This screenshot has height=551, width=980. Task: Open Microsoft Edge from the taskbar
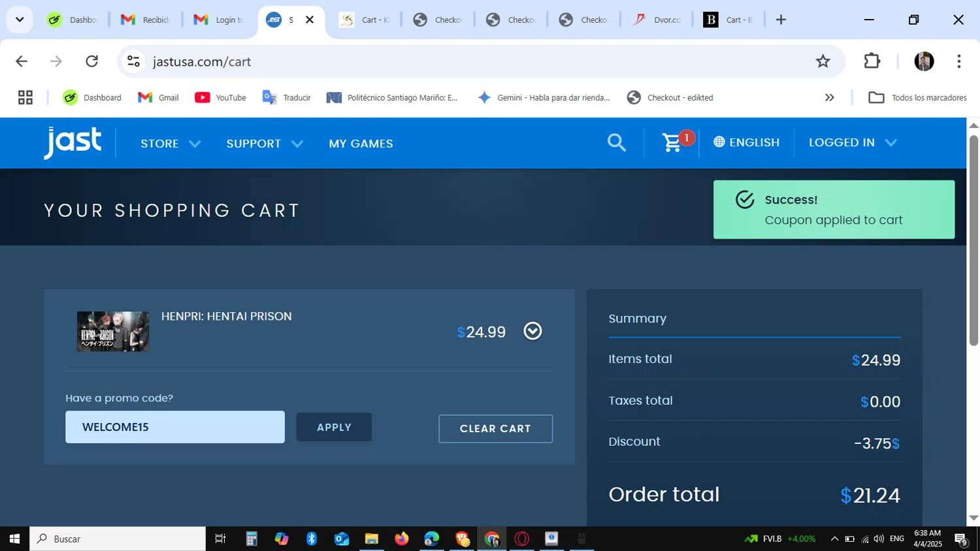[x=432, y=539]
